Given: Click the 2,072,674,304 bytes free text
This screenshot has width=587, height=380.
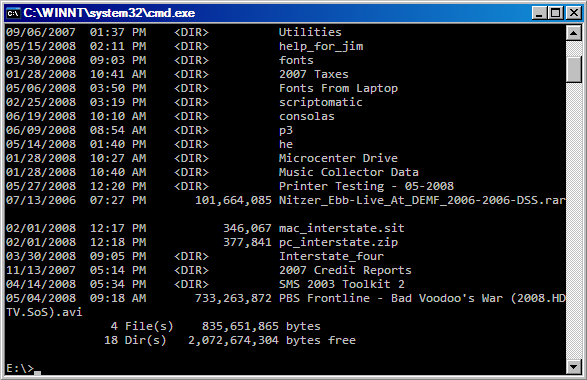Looking at the screenshot, I should tap(272, 340).
